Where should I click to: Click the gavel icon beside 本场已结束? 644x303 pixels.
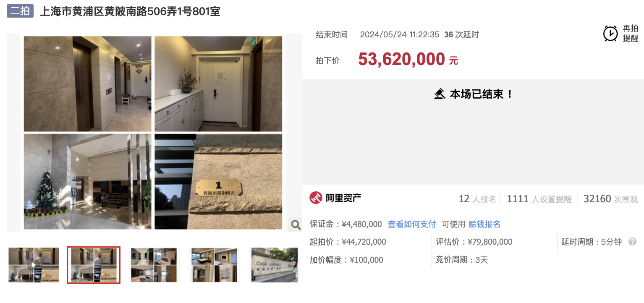point(440,94)
